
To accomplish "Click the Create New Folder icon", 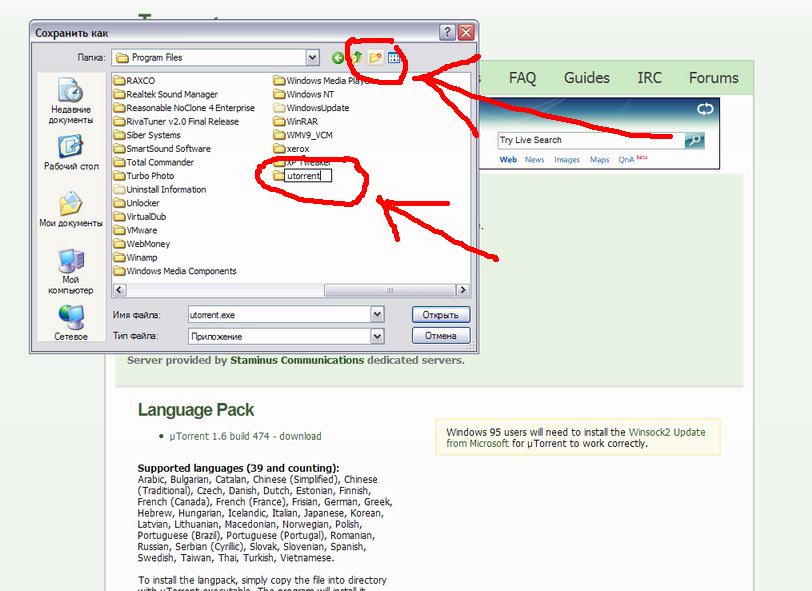I will (x=375, y=57).
